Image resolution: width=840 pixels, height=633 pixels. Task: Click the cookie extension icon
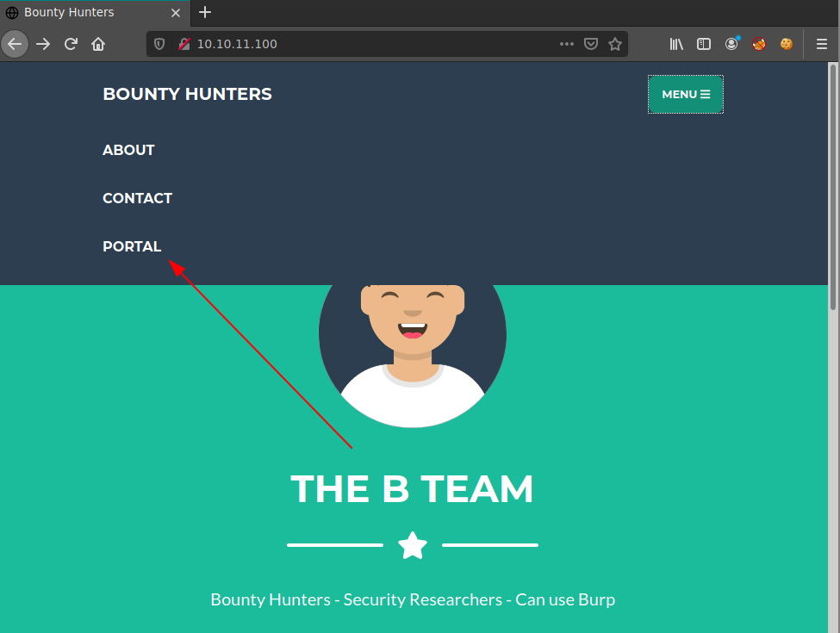coord(786,44)
